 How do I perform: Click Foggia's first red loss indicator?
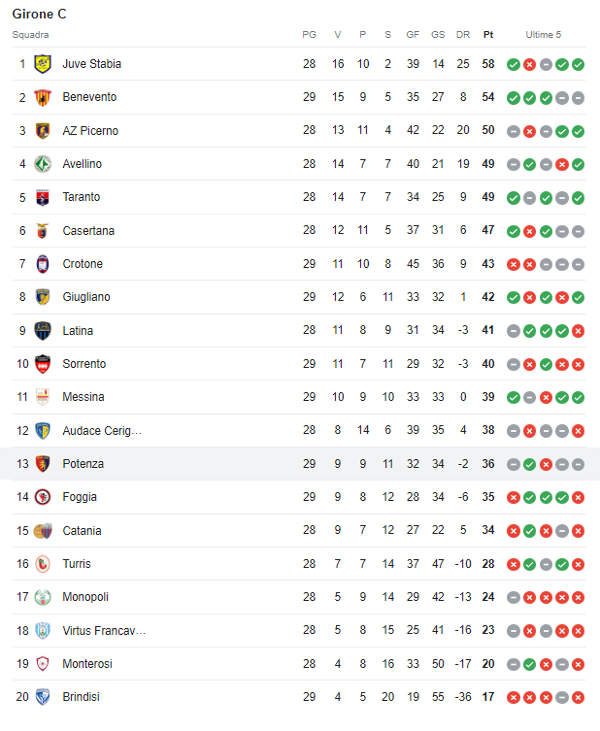[x=513, y=497]
